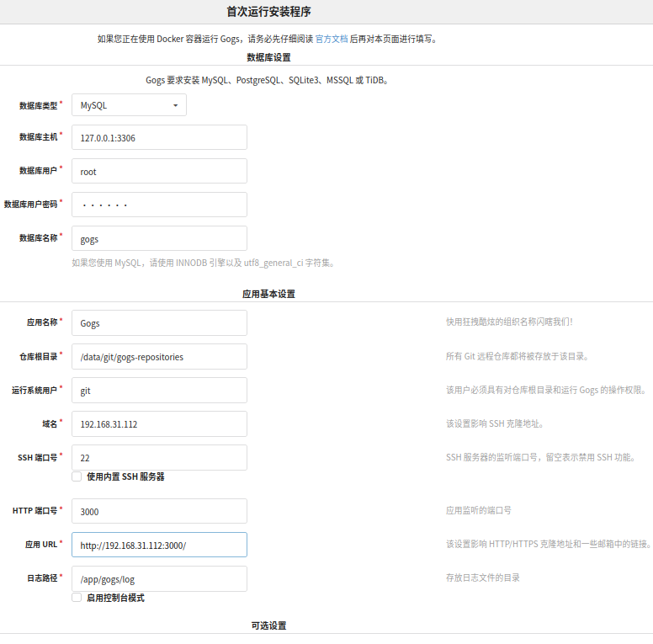Open the 官方文档 link
653x644 pixels.
[x=332, y=39]
